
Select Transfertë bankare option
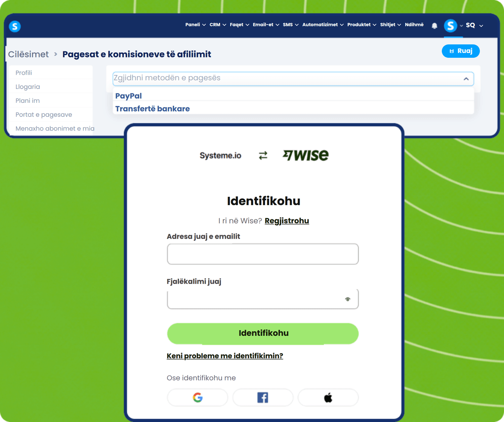[x=293, y=108]
